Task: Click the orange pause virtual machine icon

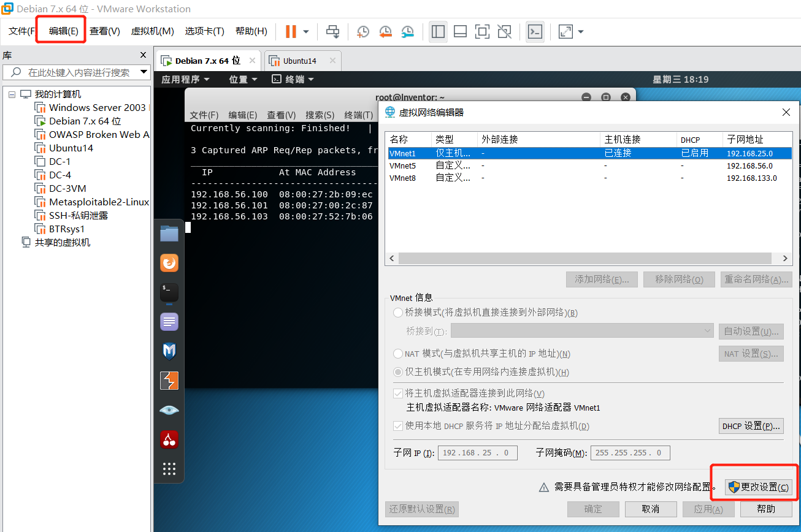Action: [291, 31]
